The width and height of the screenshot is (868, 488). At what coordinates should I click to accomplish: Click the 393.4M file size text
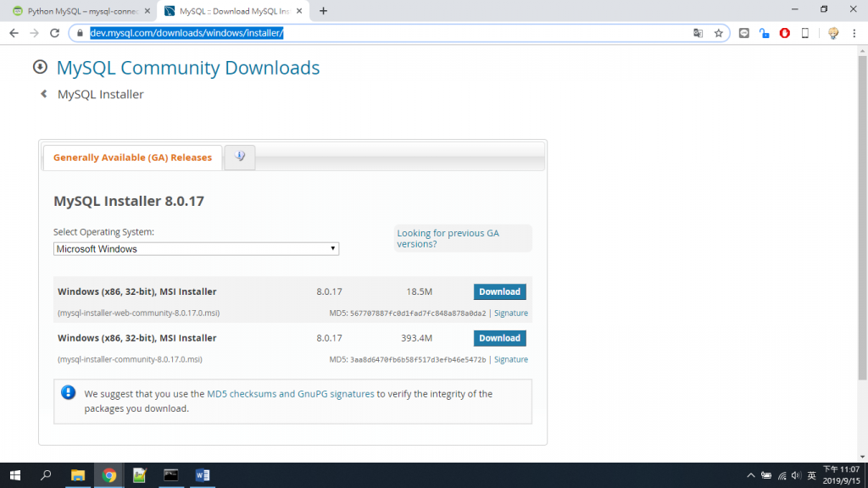(416, 338)
